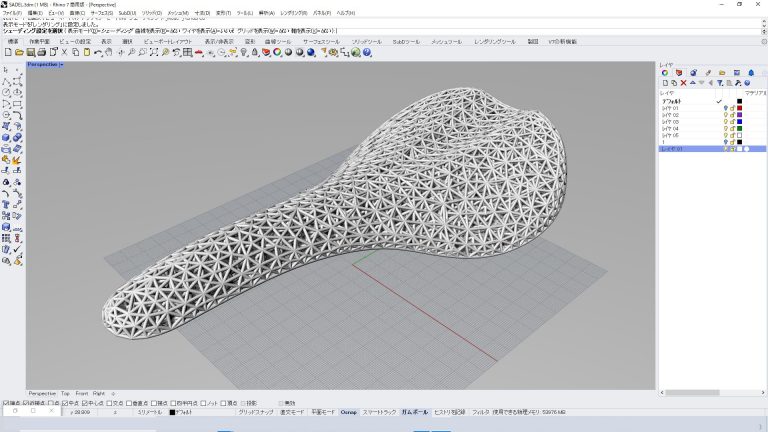Open a file using the folder icon
The image size is (768, 432).
click(x=19, y=52)
